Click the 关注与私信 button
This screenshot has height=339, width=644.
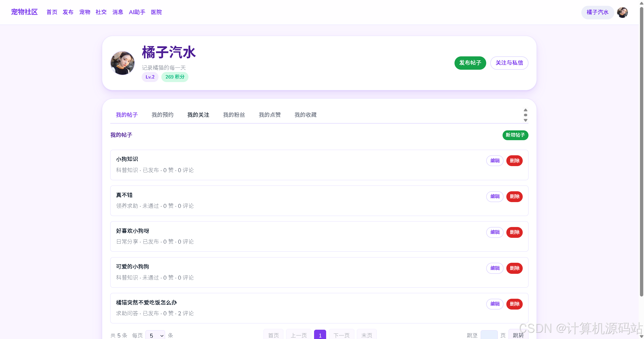click(x=509, y=63)
